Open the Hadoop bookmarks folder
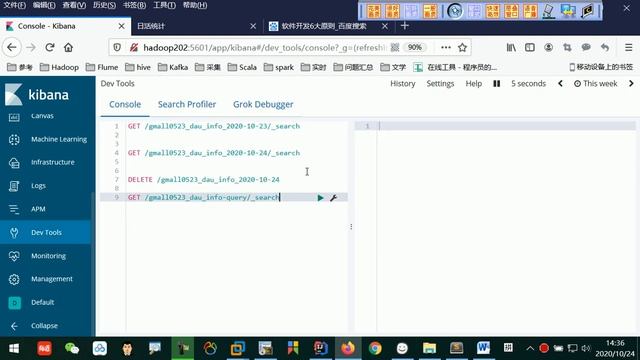Viewport: 640px width, 360px height. [59, 67]
